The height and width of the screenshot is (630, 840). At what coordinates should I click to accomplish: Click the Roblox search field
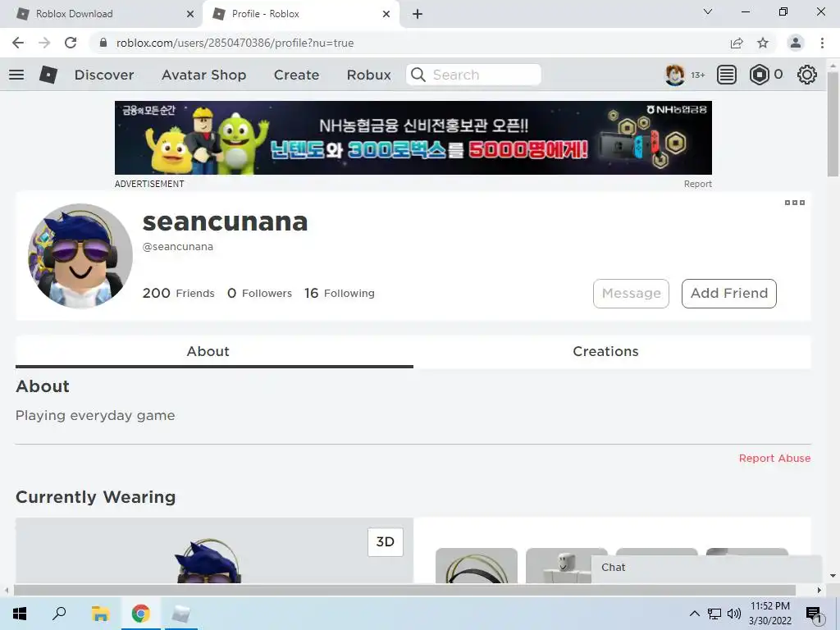point(473,75)
